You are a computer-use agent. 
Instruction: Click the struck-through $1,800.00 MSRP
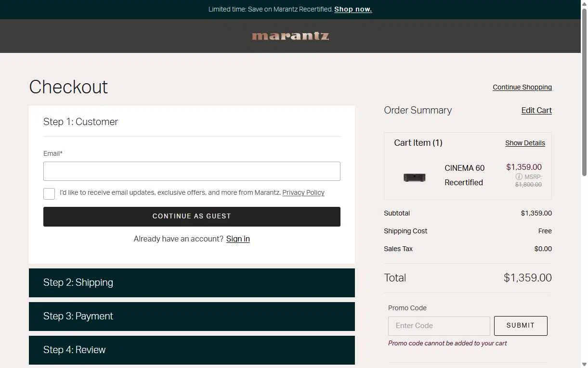[528, 184]
